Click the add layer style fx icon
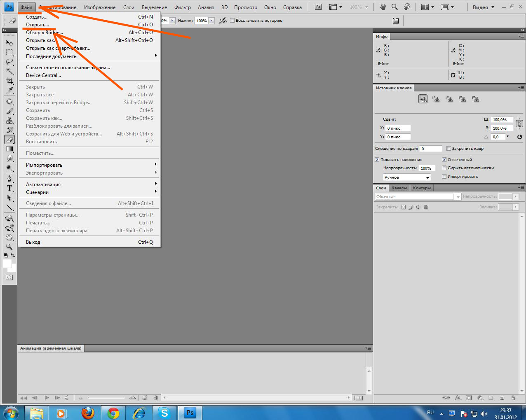The width and height of the screenshot is (526, 420). tap(458, 398)
